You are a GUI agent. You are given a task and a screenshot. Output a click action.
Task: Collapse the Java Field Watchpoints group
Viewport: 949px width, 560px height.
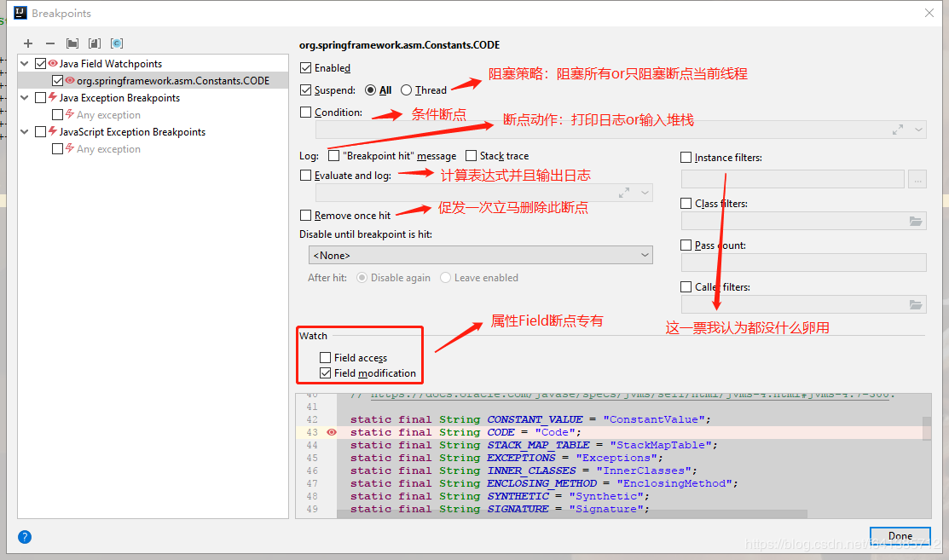(x=25, y=63)
